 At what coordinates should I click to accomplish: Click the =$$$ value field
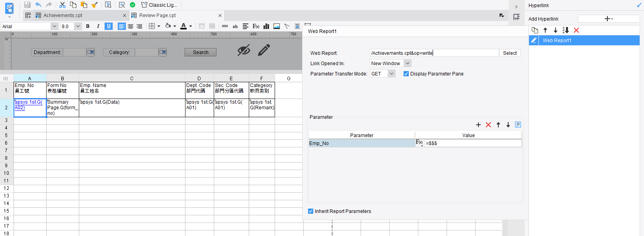[x=473, y=143]
